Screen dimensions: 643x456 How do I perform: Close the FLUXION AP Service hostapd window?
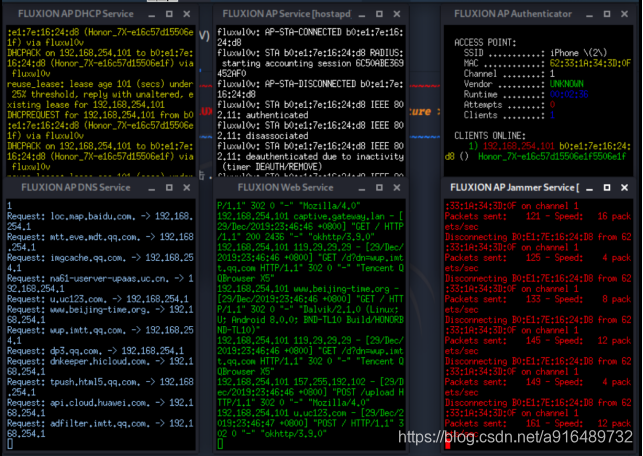coord(397,14)
